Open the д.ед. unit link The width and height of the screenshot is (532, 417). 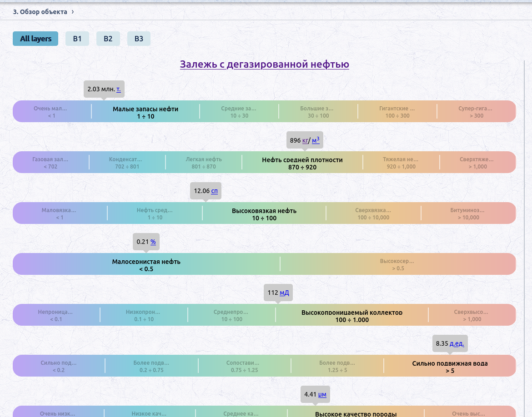click(x=457, y=343)
